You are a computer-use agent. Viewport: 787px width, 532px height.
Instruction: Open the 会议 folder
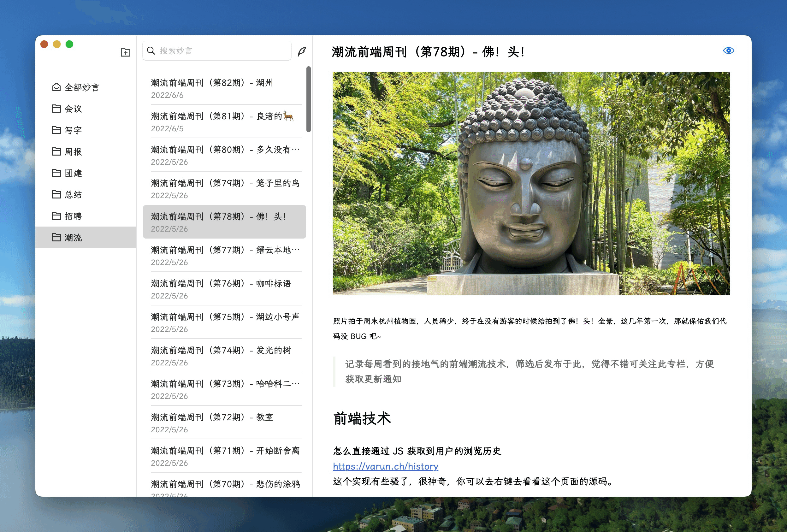pos(73,109)
